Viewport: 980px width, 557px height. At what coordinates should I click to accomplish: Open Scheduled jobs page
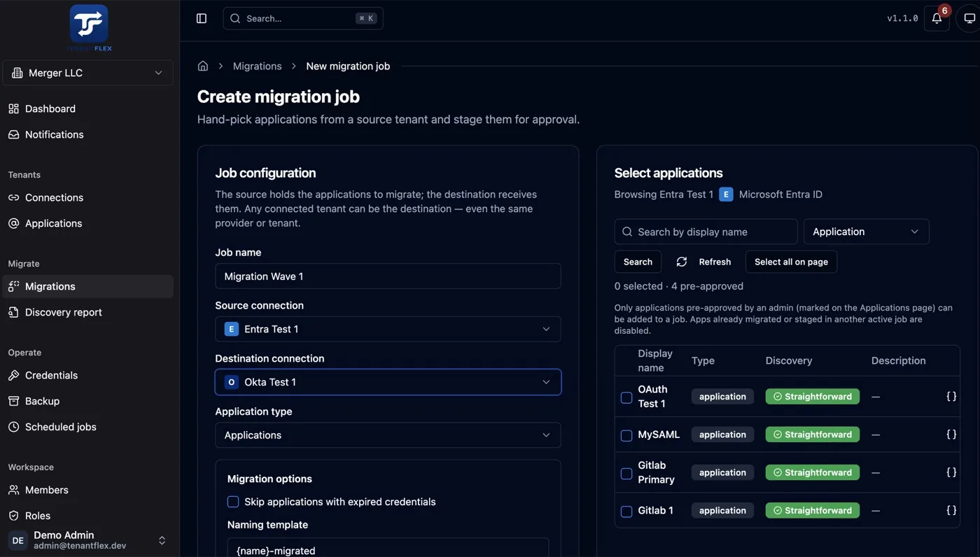[88, 427]
